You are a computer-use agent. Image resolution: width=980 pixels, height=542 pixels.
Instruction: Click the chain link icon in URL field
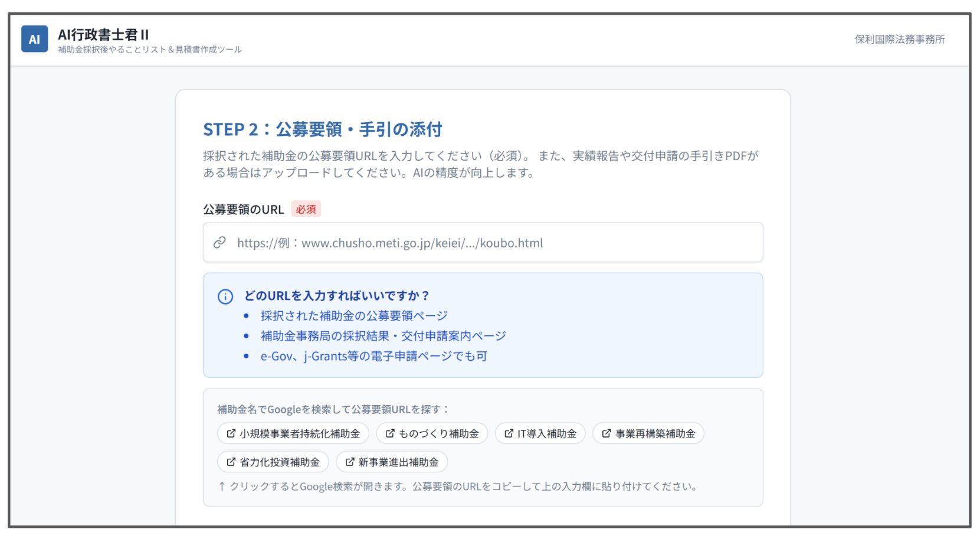tap(219, 243)
